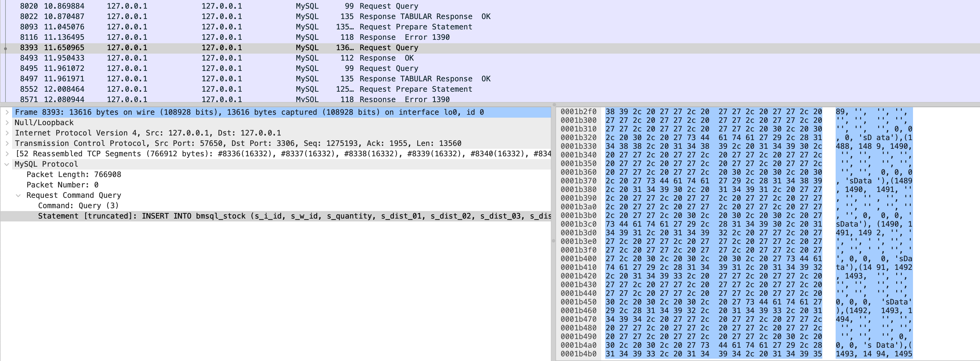Expand the Null/Loopback section

[7, 122]
